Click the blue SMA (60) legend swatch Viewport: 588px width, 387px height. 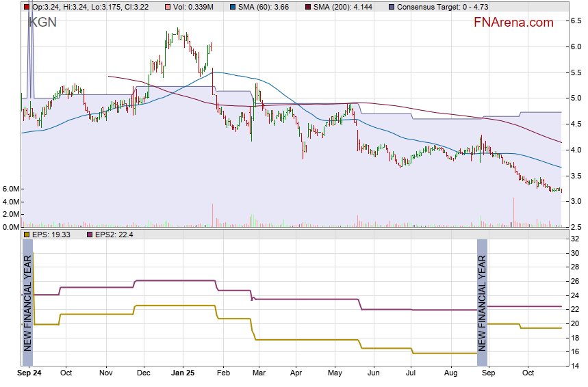pos(233,7)
